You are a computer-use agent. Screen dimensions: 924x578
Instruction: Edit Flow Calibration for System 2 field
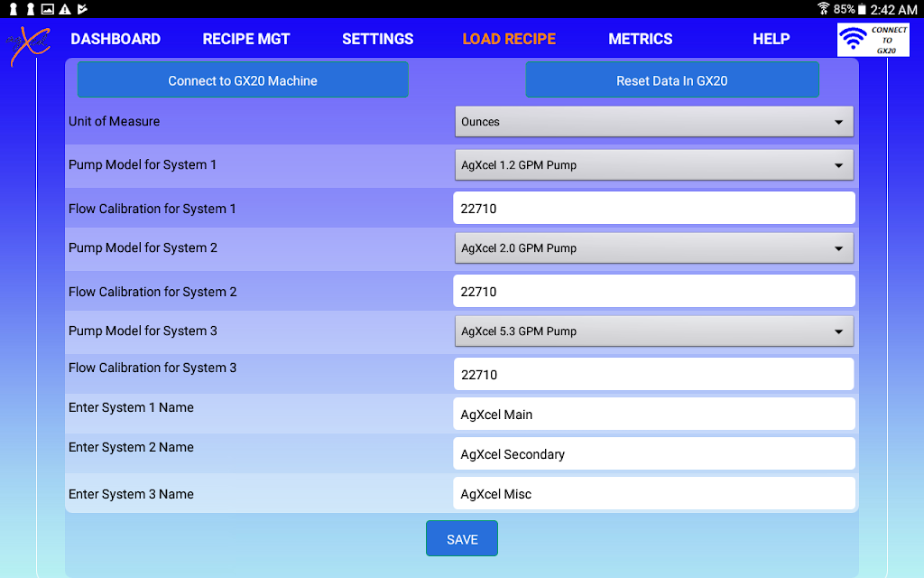pos(654,292)
